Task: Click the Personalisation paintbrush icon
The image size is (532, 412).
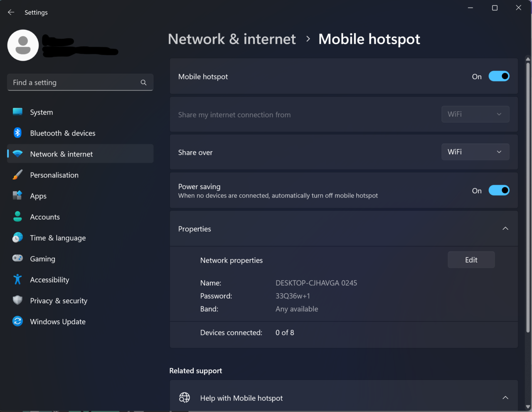Action: click(x=17, y=175)
